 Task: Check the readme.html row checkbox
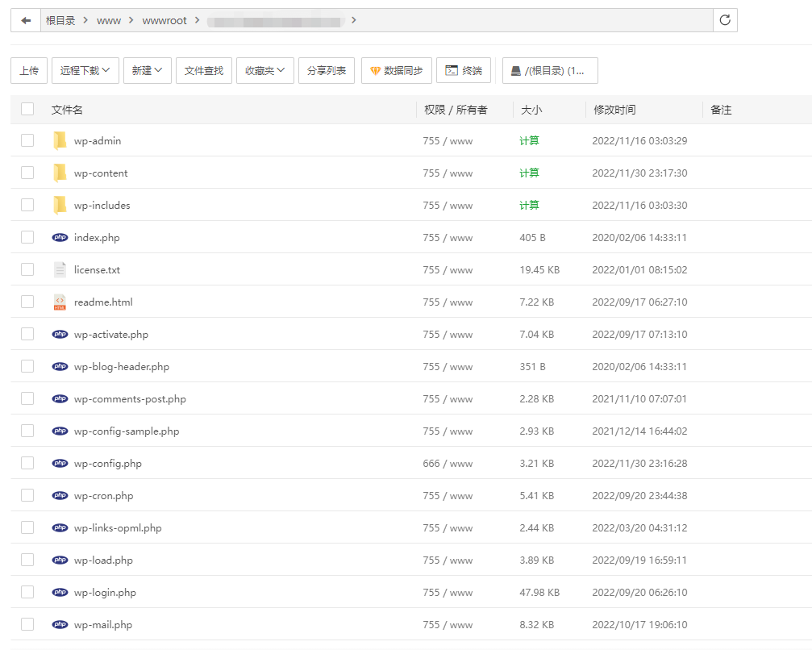[x=27, y=302]
